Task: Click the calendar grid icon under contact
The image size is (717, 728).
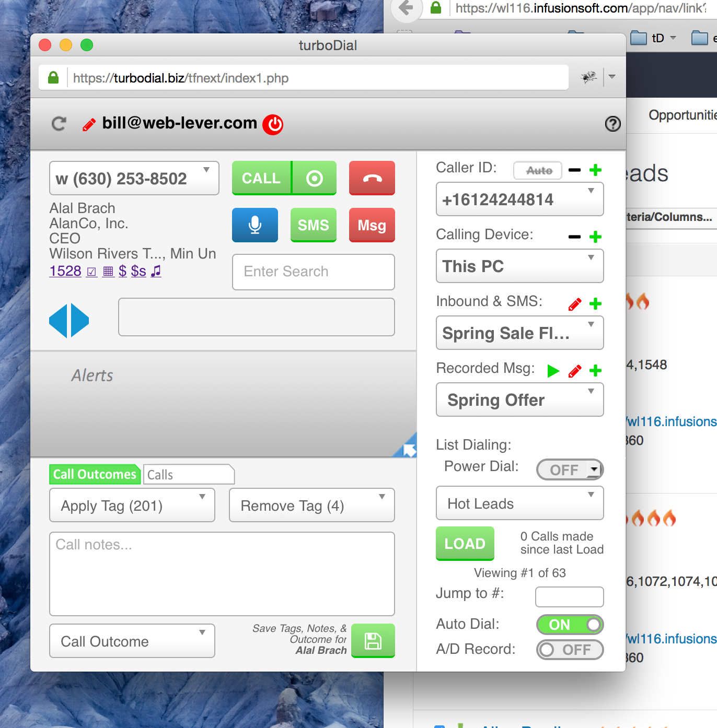Action: point(108,272)
